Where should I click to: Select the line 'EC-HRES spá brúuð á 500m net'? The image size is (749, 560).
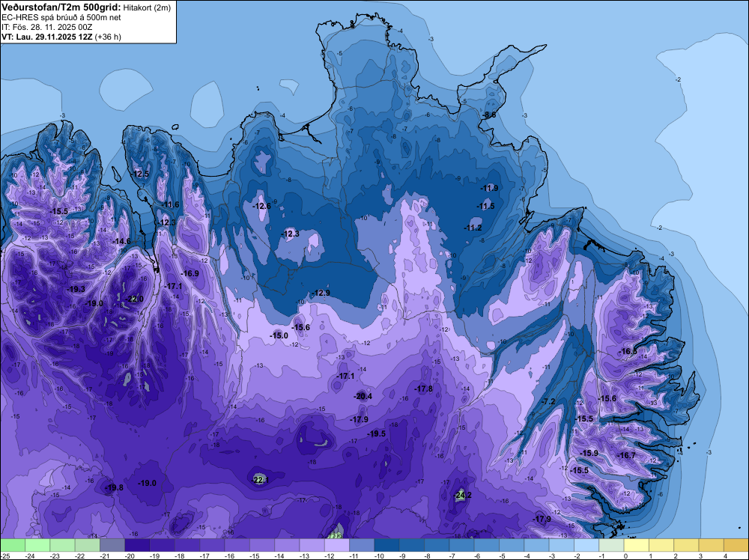coord(61,18)
